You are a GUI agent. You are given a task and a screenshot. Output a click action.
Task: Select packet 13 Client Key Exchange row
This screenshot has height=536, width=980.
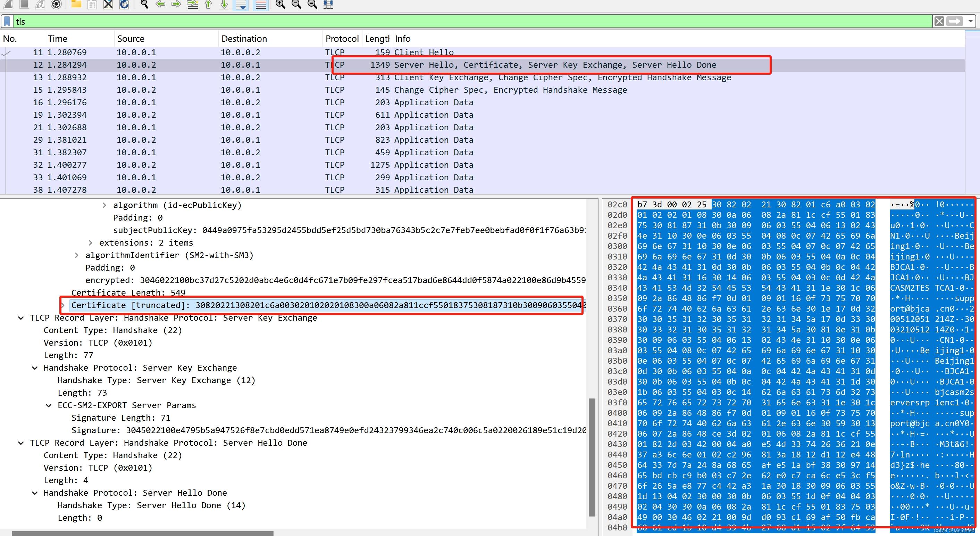(457, 78)
